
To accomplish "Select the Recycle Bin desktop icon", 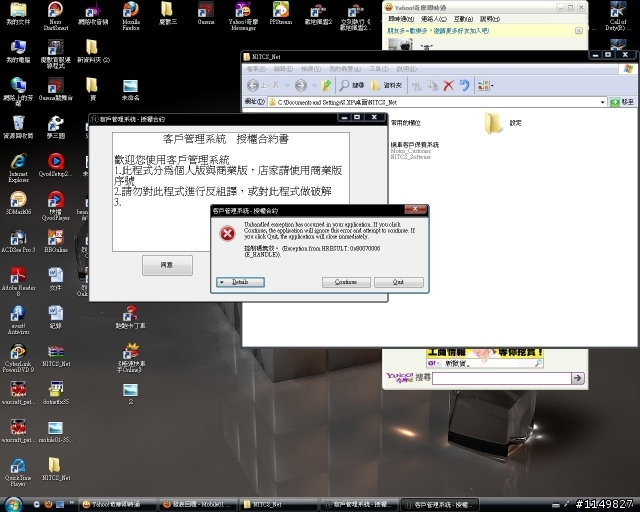I will [x=18, y=127].
